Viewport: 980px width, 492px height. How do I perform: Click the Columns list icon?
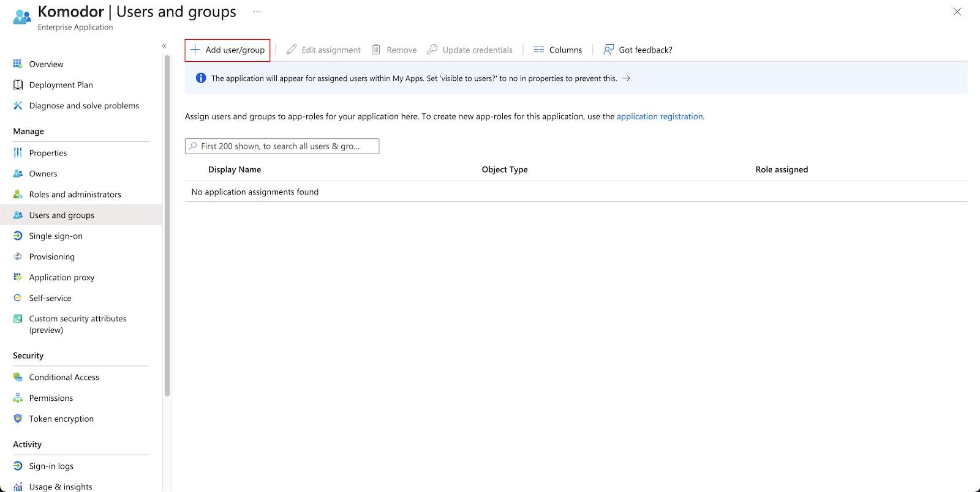click(539, 50)
